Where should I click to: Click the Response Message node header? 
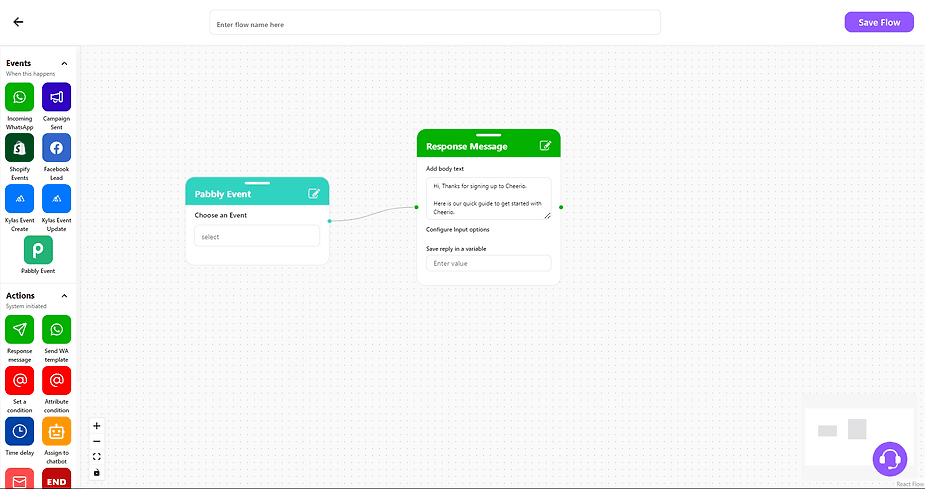pyautogui.click(x=488, y=143)
